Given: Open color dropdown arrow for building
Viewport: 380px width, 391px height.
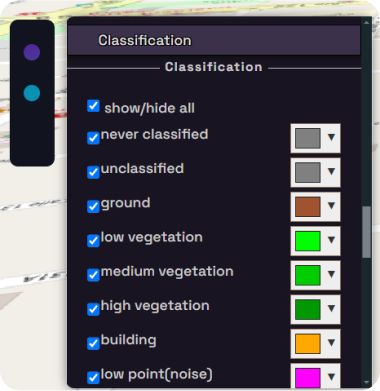Looking at the screenshot, I should tap(331, 343).
